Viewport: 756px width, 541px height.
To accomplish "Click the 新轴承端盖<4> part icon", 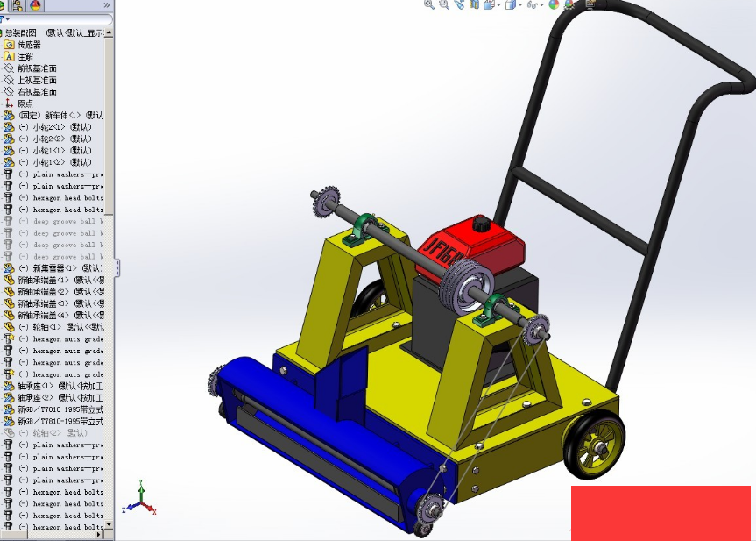I will point(9,315).
